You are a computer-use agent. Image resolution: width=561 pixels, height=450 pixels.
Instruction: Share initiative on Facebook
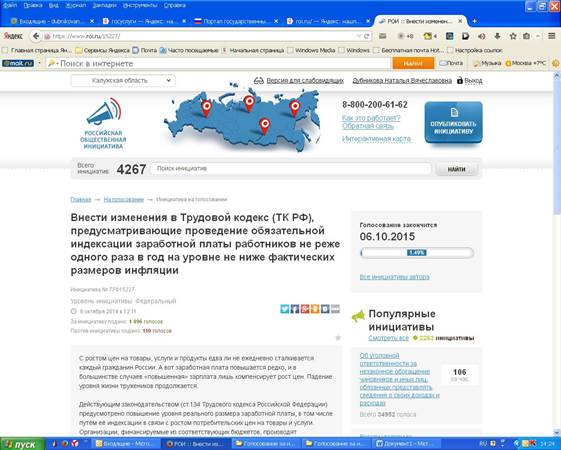pos(294,309)
